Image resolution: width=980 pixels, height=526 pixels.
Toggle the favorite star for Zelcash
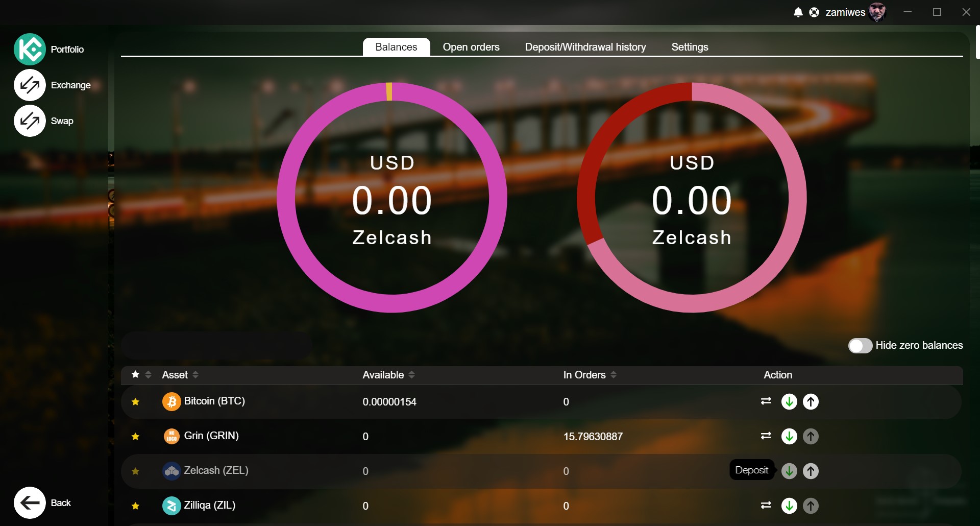coord(135,471)
